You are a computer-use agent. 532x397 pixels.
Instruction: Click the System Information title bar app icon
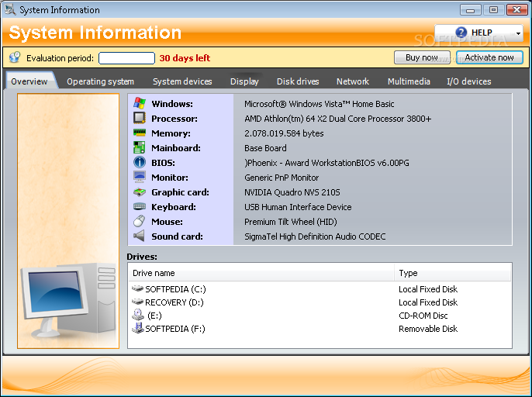point(10,10)
